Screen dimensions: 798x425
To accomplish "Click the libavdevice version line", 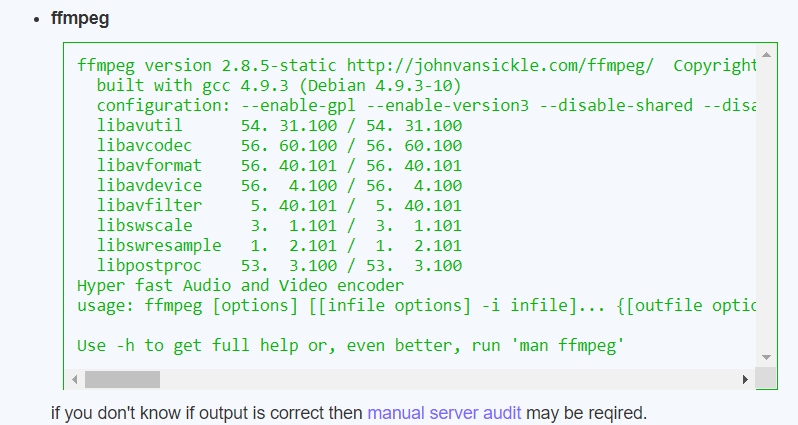I will (x=279, y=186).
